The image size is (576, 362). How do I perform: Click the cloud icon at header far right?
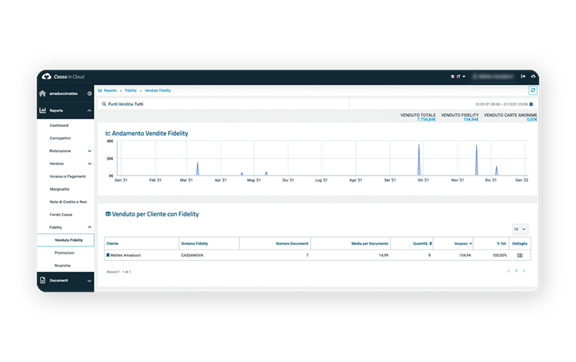pyautogui.click(x=533, y=76)
